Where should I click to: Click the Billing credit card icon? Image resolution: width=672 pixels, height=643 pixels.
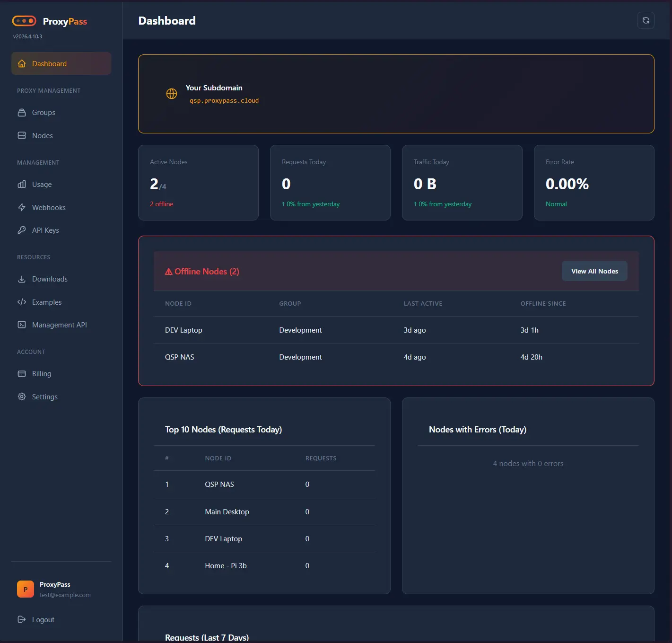22,374
